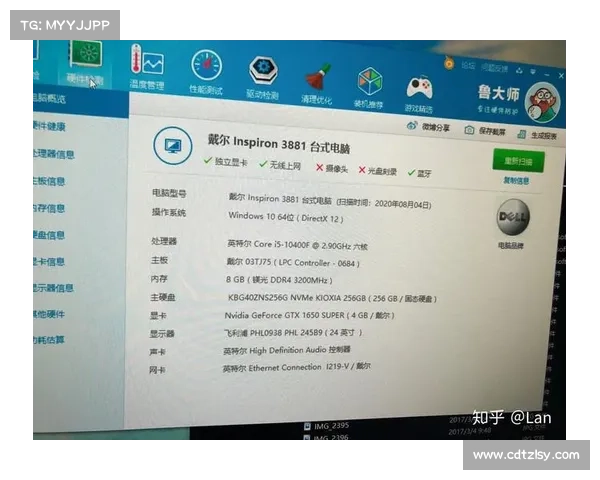Close the 鲁大师 window
Screen dimensions: 600x480
pyautogui.click(x=561, y=75)
